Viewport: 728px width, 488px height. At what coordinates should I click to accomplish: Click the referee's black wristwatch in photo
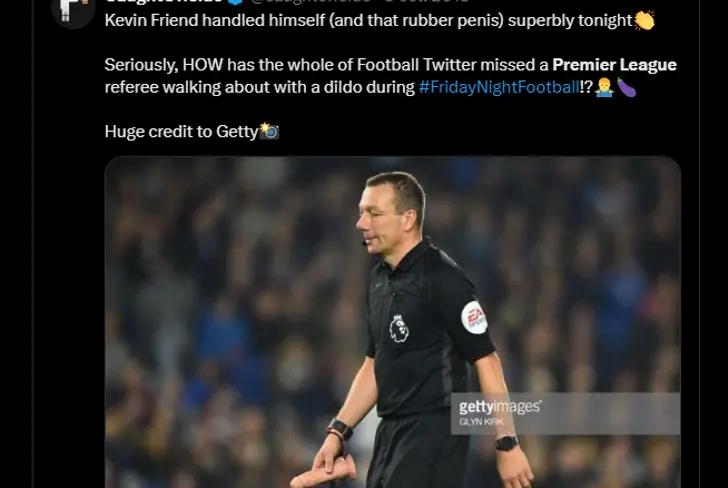pyautogui.click(x=506, y=443)
